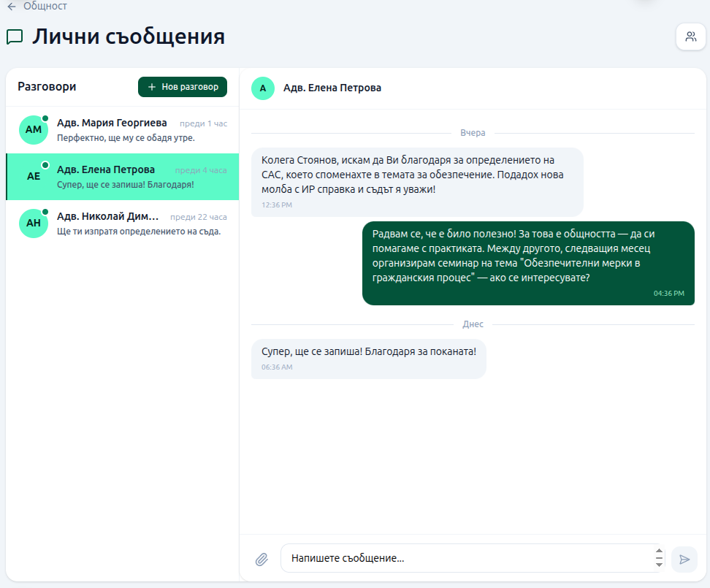Click the Напишете съобщение input field
710x588 pixels.
click(438, 558)
